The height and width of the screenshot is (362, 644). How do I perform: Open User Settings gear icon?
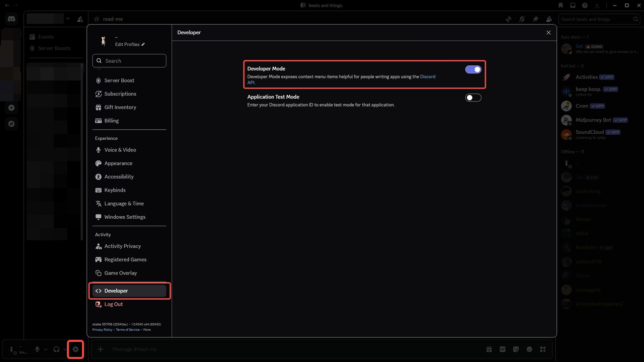pos(75,349)
